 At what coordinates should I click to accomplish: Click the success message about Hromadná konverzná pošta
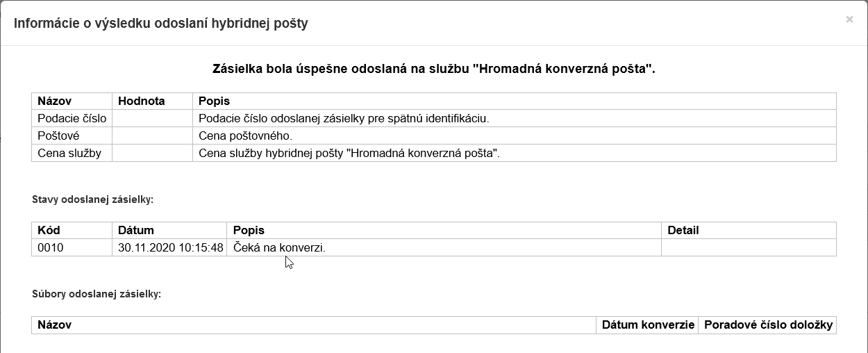click(x=433, y=69)
